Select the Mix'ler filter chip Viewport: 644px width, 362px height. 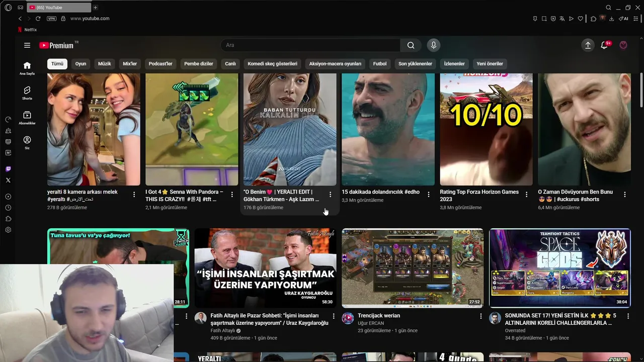click(x=130, y=64)
